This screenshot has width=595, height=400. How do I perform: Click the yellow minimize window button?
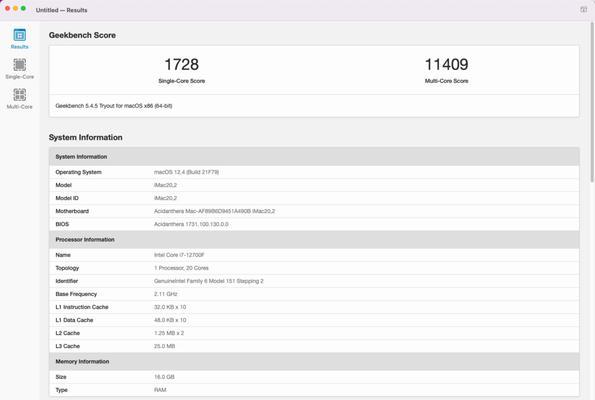point(15,8)
